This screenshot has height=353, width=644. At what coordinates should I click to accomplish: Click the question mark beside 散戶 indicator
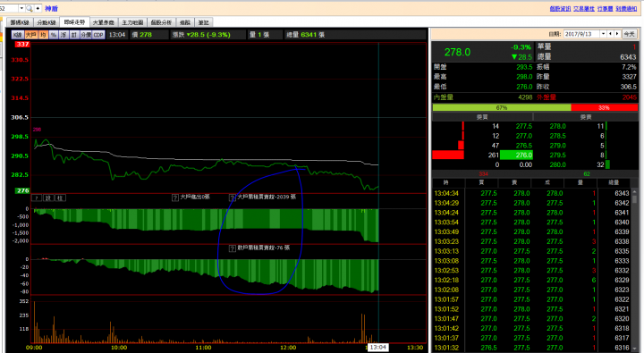point(232,248)
